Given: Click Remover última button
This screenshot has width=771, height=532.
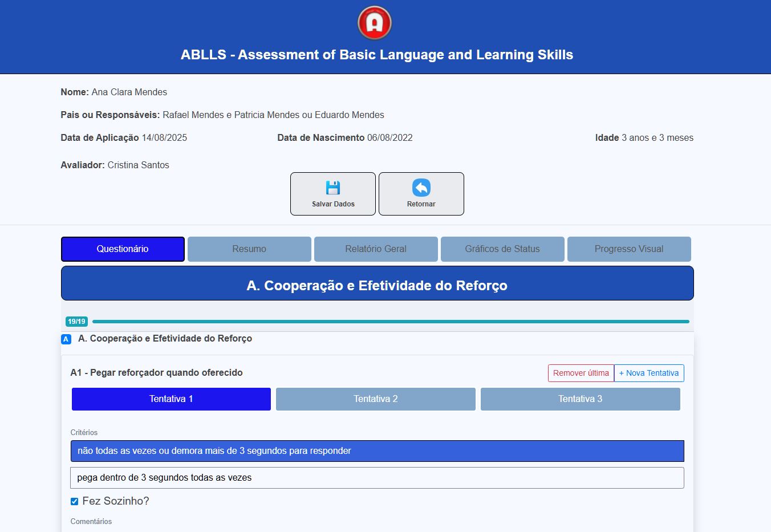Looking at the screenshot, I should click(581, 373).
